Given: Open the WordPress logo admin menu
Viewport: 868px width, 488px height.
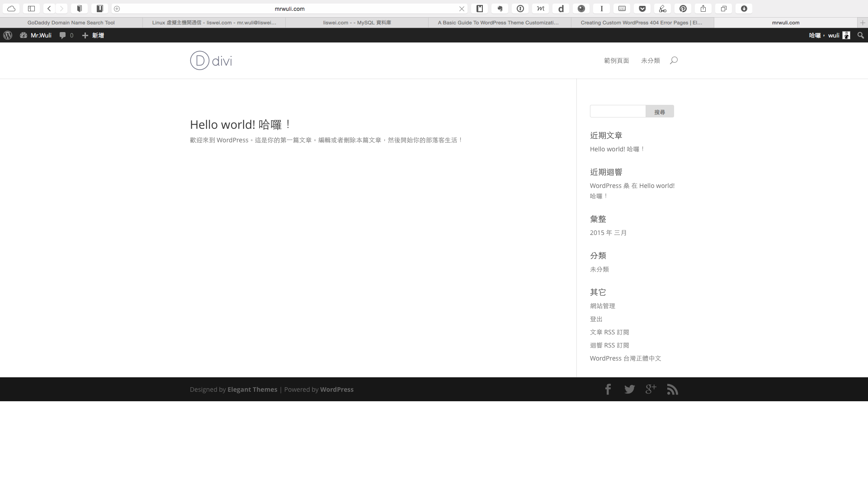Looking at the screenshot, I should [x=8, y=35].
